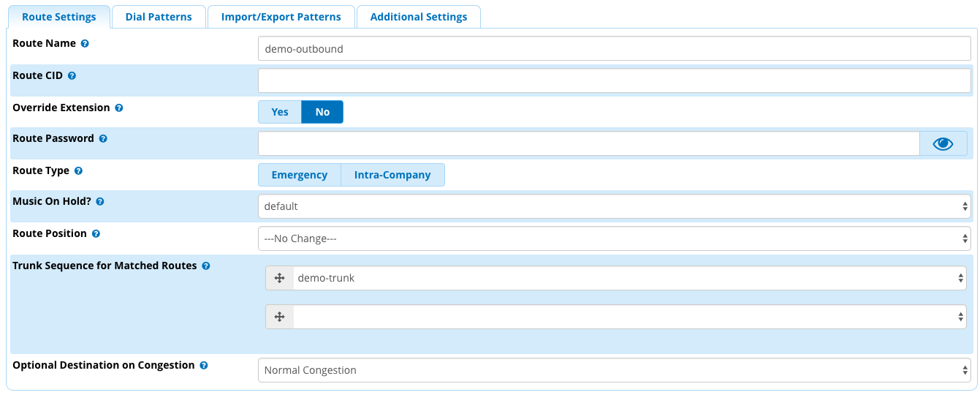
Task: Open Trunk Sequence for Matched Routes help
Action: point(206,266)
